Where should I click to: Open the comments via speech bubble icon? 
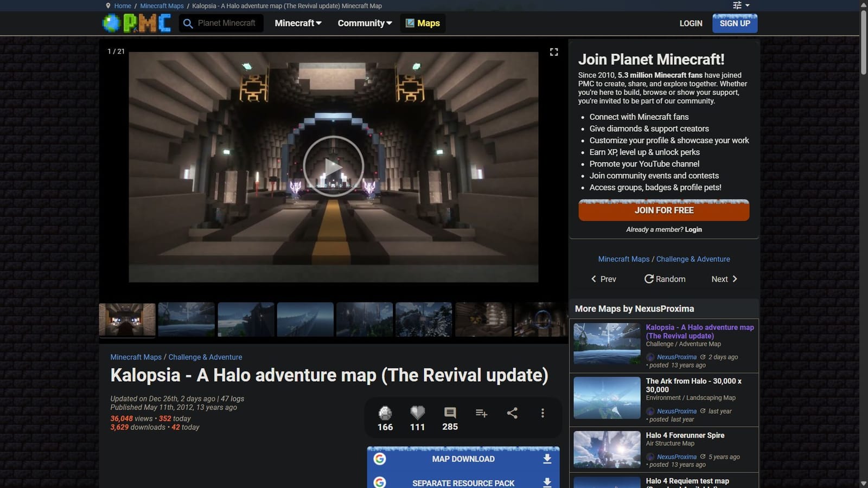pos(449,413)
